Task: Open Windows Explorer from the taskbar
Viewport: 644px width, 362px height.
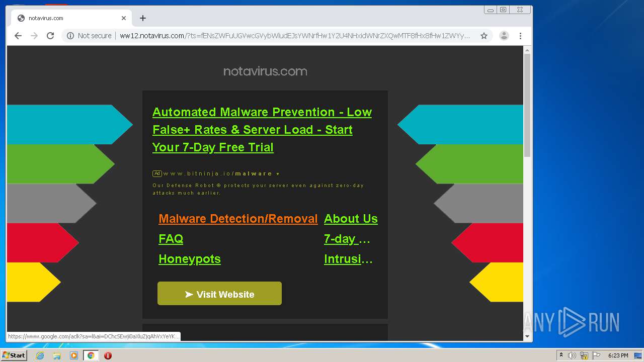Action: point(57,355)
